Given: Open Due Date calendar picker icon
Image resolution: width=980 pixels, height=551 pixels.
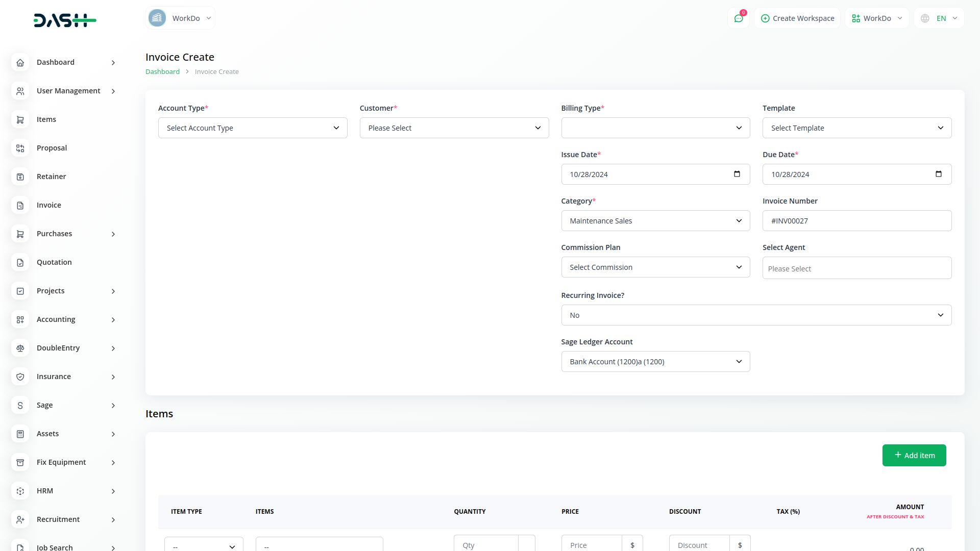Looking at the screenshot, I should [938, 174].
